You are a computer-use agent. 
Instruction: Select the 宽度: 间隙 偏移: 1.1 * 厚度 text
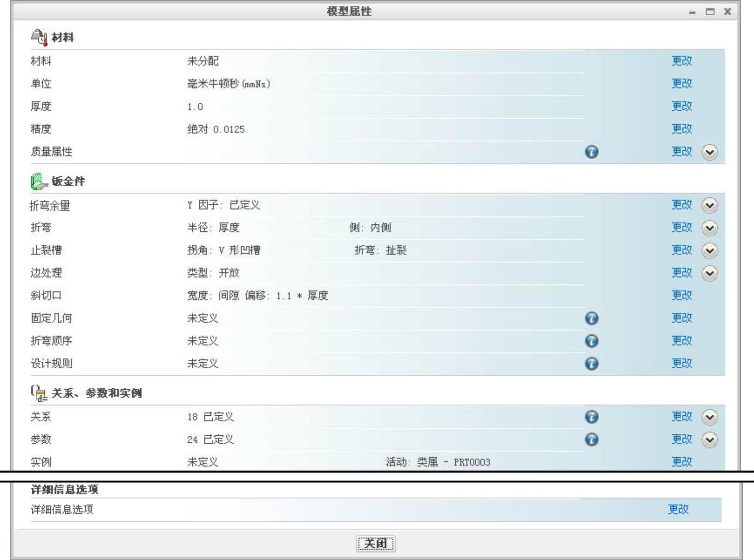258,296
